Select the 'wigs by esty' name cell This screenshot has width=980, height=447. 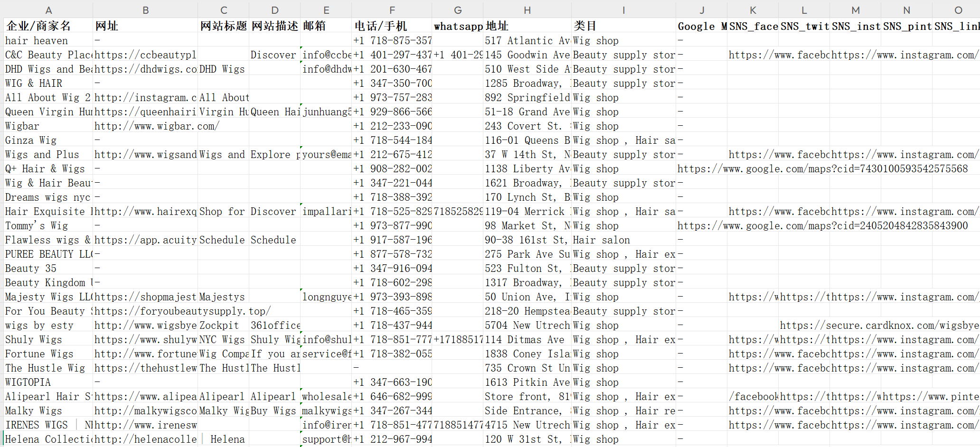pos(48,325)
